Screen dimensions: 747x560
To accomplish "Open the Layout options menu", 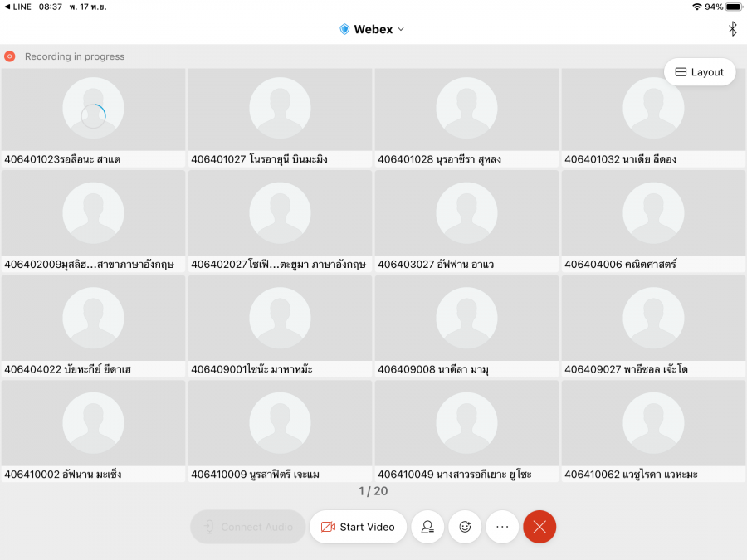I will [x=699, y=72].
